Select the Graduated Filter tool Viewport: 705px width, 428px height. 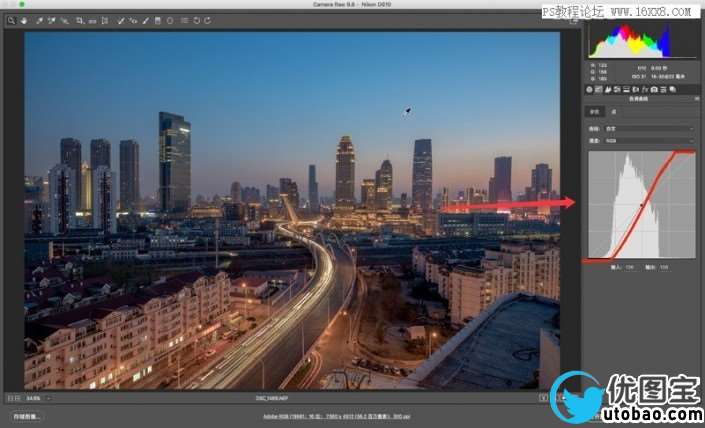(x=157, y=20)
